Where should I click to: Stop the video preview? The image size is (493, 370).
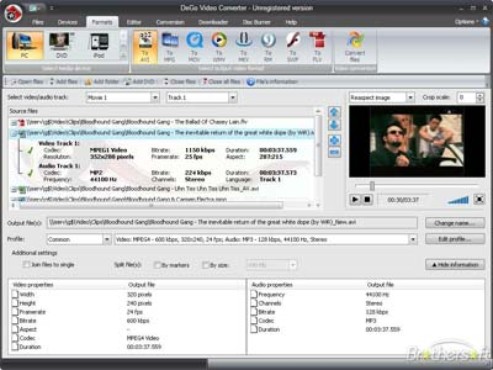[367, 199]
